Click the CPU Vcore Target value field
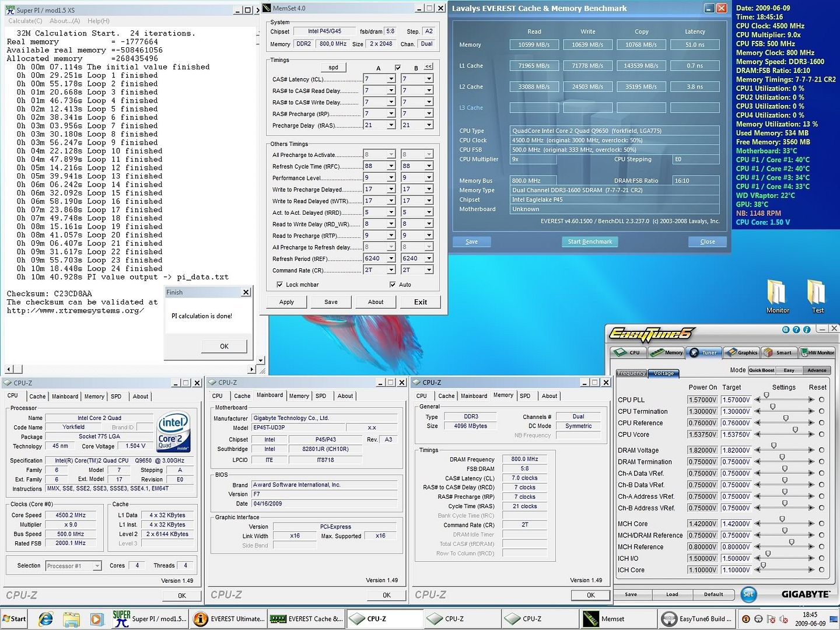Viewport: 840px width, 630px height. [x=736, y=435]
